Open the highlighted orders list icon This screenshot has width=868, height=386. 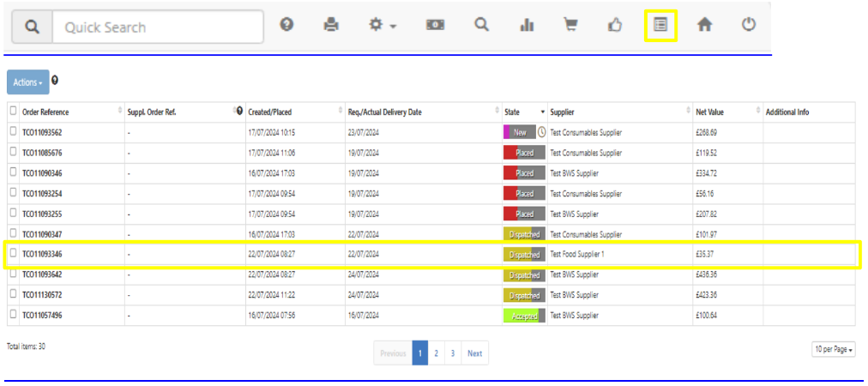(660, 26)
